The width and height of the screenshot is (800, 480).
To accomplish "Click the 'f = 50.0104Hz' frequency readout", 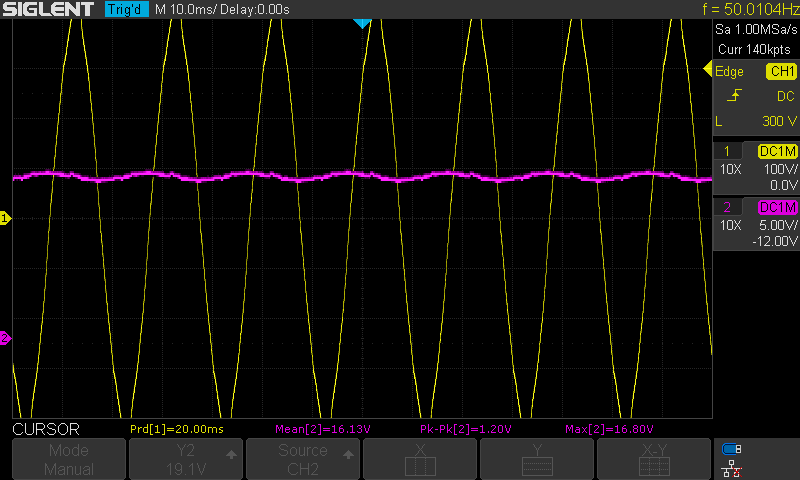I will (751, 9).
